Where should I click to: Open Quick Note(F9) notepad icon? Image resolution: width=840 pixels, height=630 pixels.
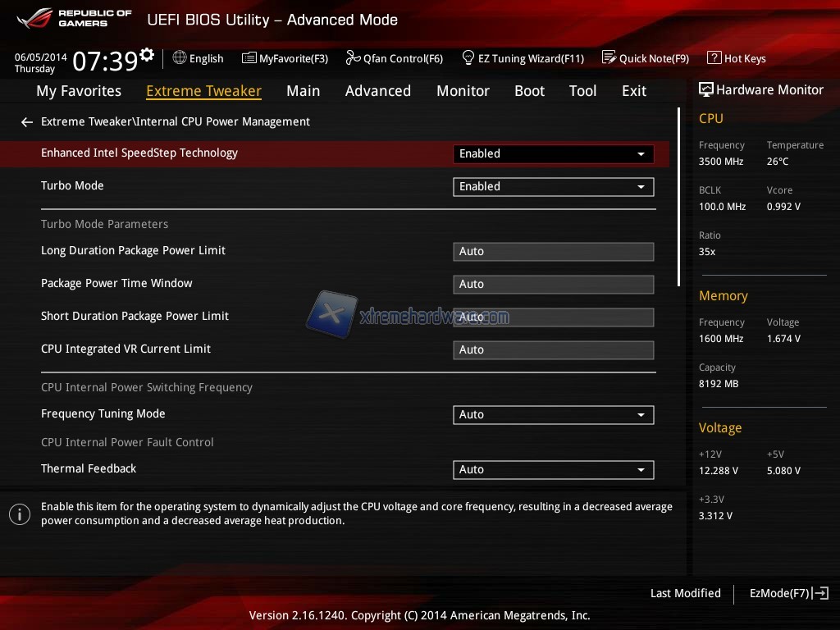click(x=609, y=58)
